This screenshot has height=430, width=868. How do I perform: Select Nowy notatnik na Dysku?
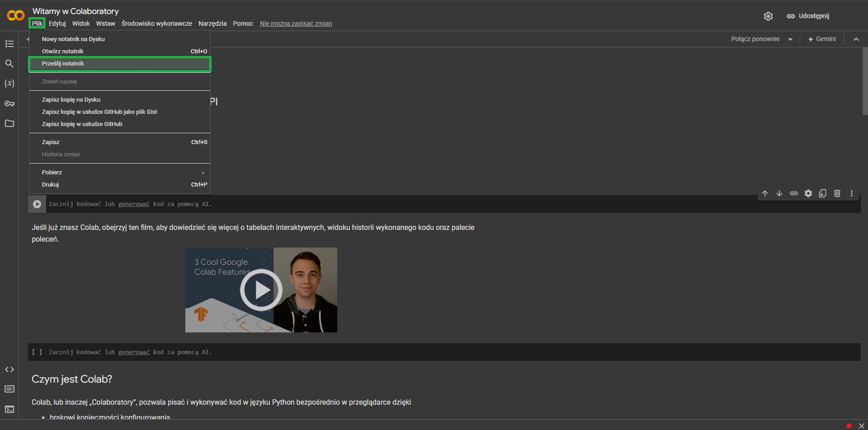coord(120,39)
